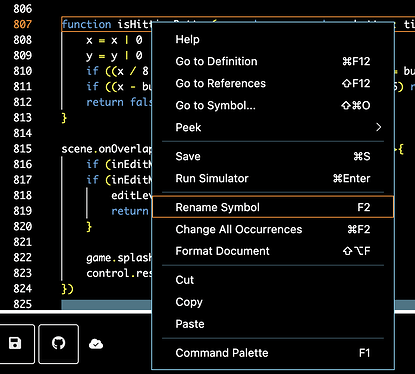Open the Command Palette entry
This screenshot has width=415, height=374.
[x=273, y=353]
